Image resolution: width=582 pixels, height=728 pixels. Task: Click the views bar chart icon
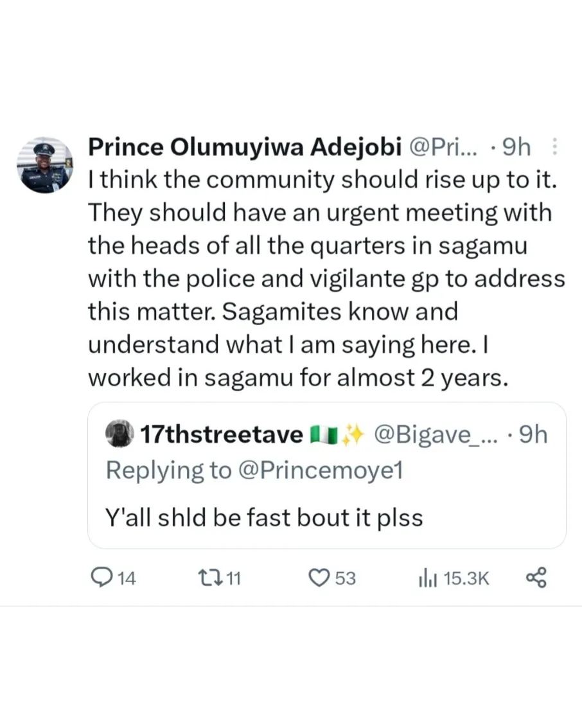pyautogui.click(x=428, y=579)
